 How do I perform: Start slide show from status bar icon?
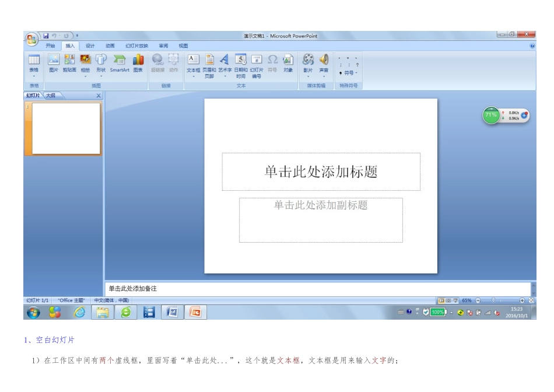coord(455,300)
